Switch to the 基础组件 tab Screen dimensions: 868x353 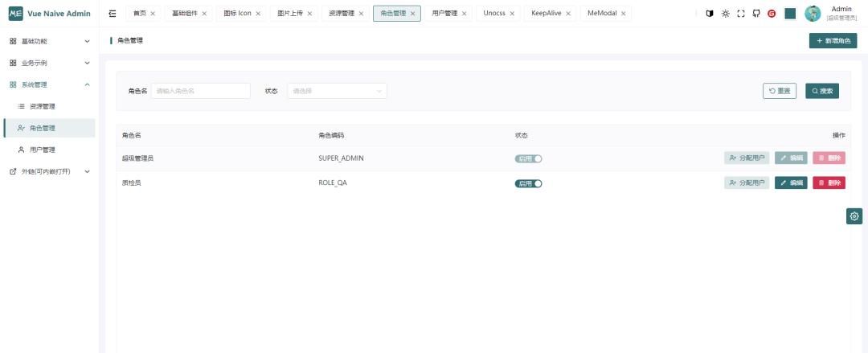coord(184,14)
